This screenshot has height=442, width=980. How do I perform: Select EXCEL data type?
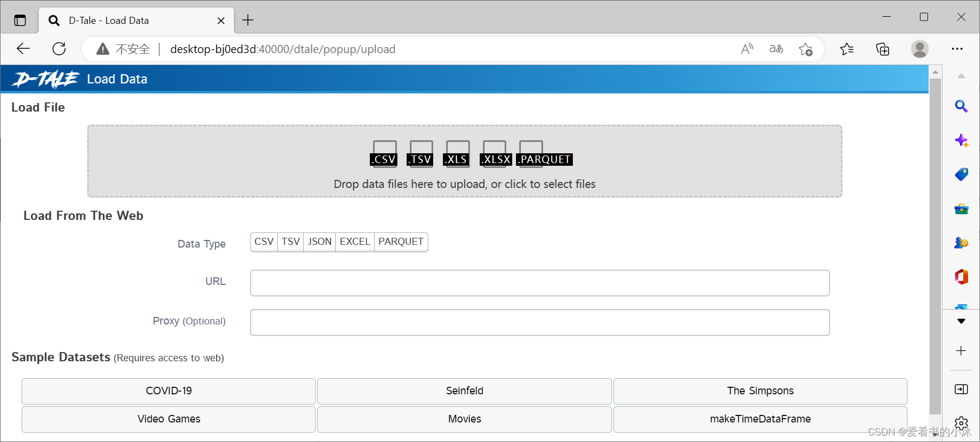point(355,242)
